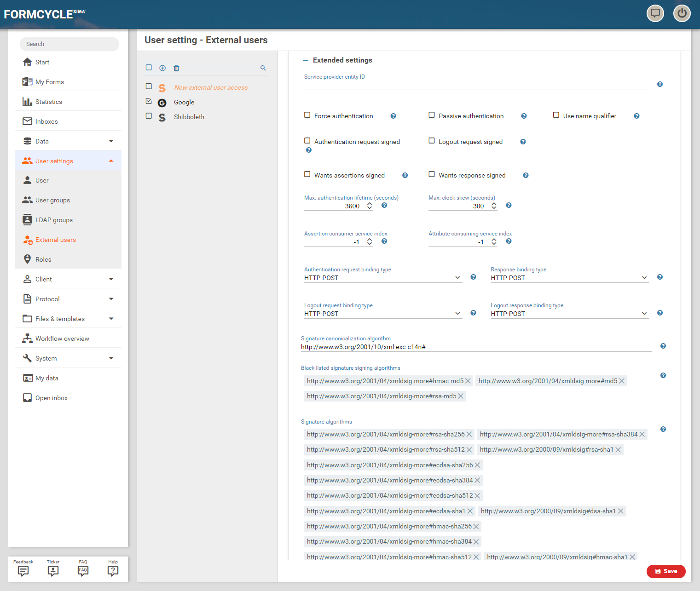This screenshot has height=591, width=700.
Task: Toggle Wants response signed
Action: click(432, 174)
